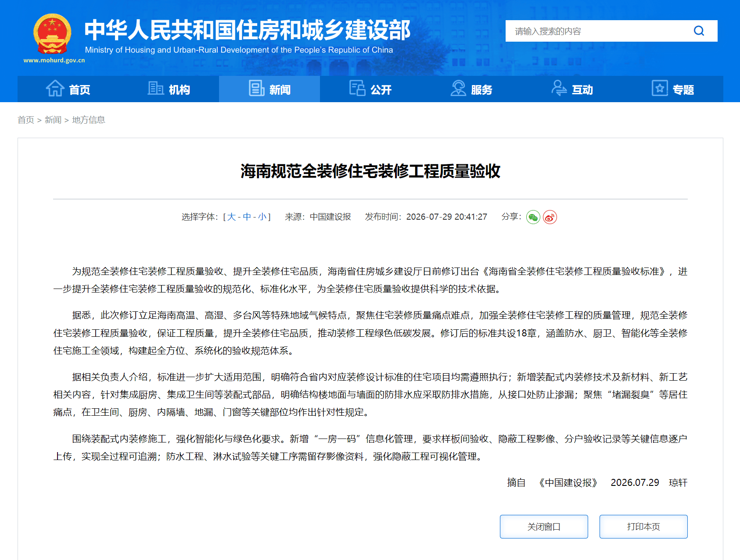Set font size to 小
740x560 pixels.
pyautogui.click(x=262, y=217)
